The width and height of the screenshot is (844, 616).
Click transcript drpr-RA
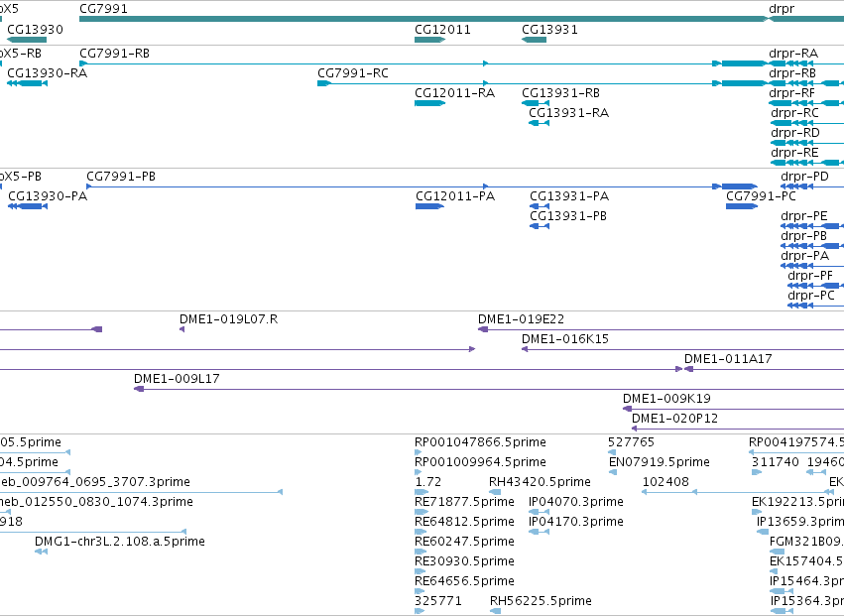(806, 63)
